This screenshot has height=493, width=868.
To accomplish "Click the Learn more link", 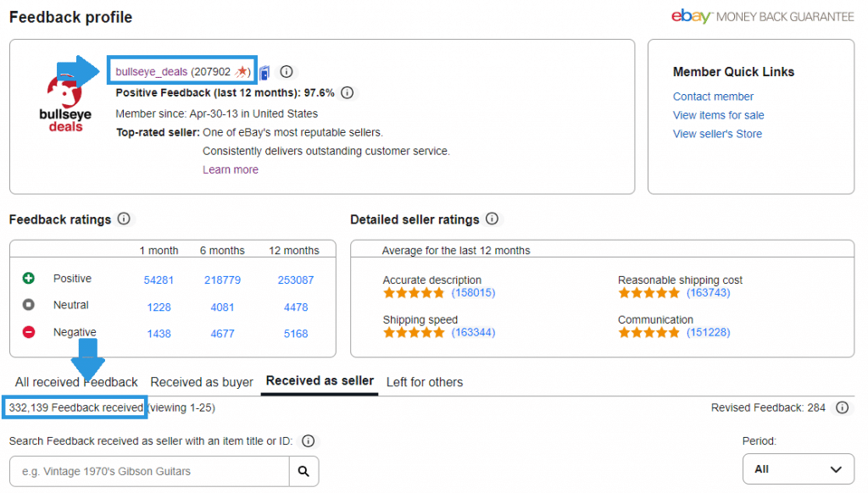I will 231,169.
